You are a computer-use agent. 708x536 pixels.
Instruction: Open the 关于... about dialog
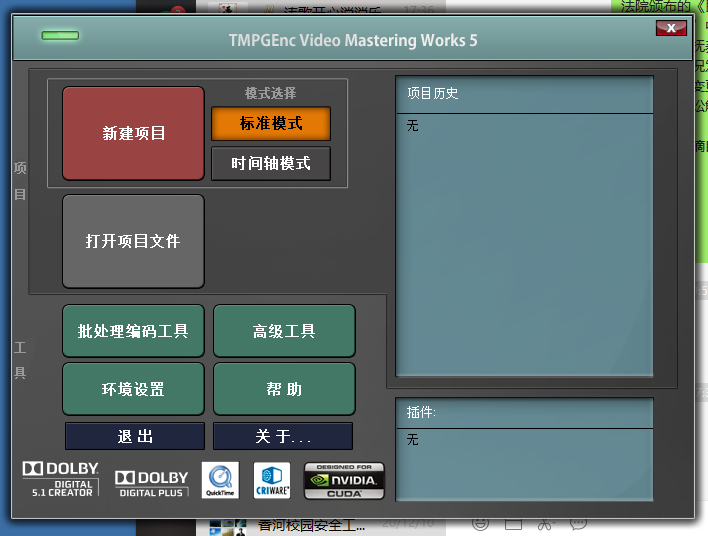pos(283,436)
